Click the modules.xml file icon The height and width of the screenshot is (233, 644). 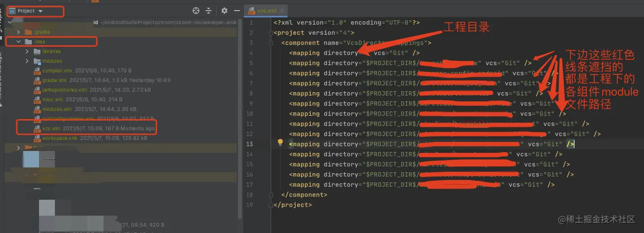(x=37, y=110)
